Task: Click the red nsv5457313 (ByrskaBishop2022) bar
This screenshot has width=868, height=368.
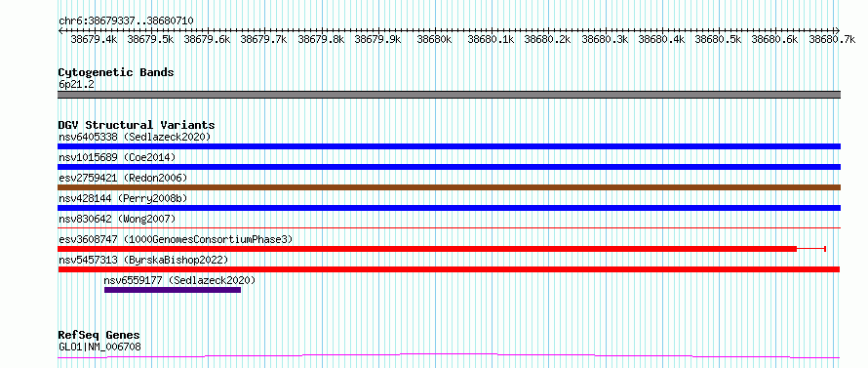Action: [x=449, y=269]
